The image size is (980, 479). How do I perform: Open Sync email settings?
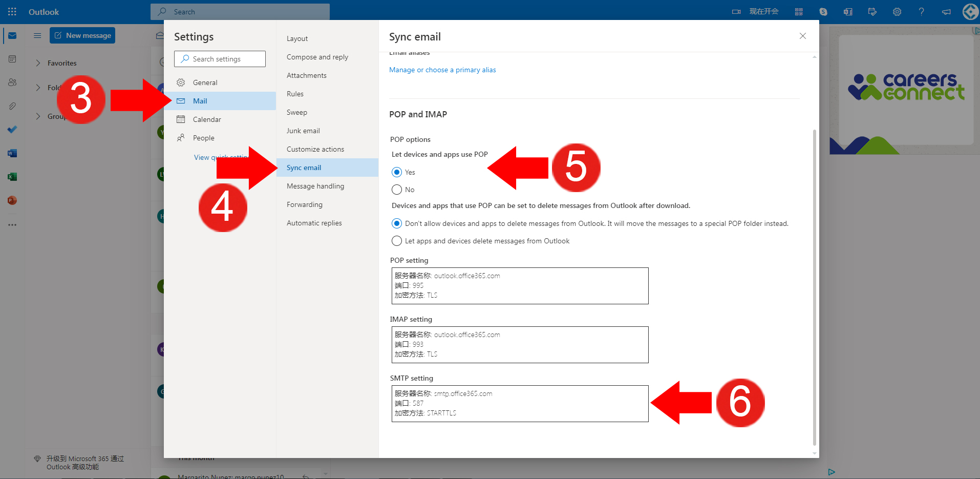pyautogui.click(x=327, y=168)
